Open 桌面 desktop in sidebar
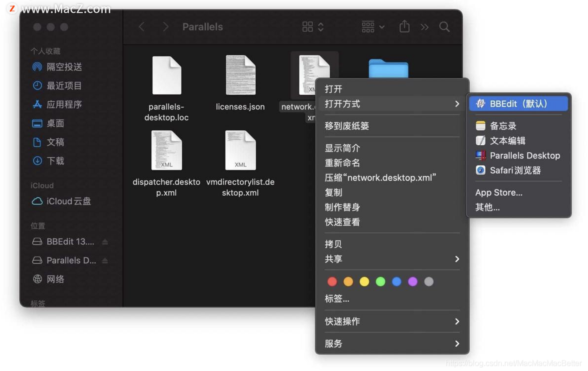 tap(48, 123)
